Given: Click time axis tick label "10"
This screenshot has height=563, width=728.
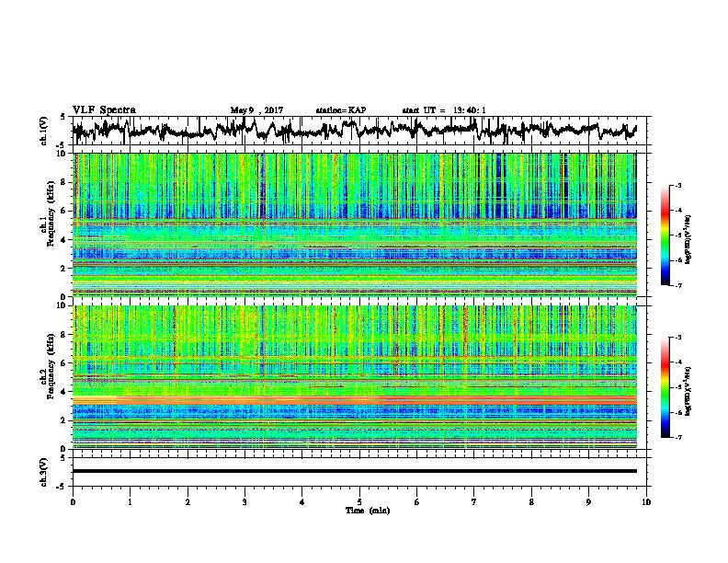Looking at the screenshot, I should click(x=646, y=502).
